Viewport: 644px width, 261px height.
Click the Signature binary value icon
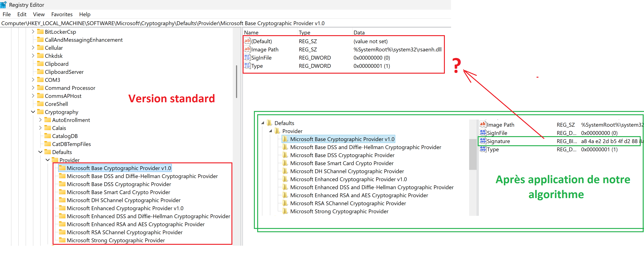click(x=483, y=141)
